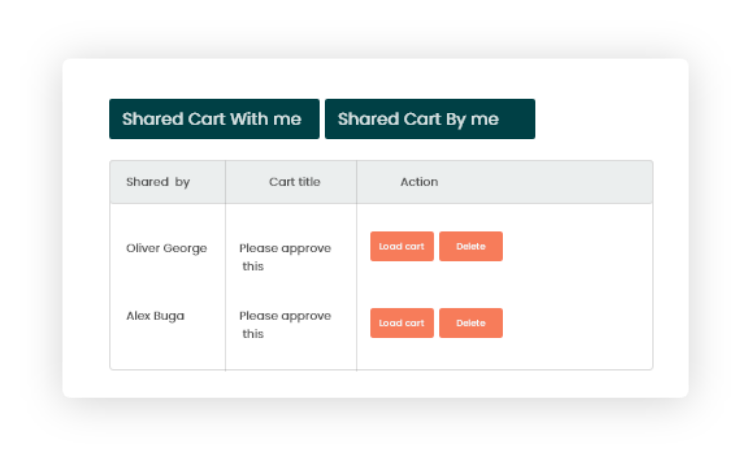
Task: Switch to Shared Cart By me tab
Action: click(x=430, y=119)
